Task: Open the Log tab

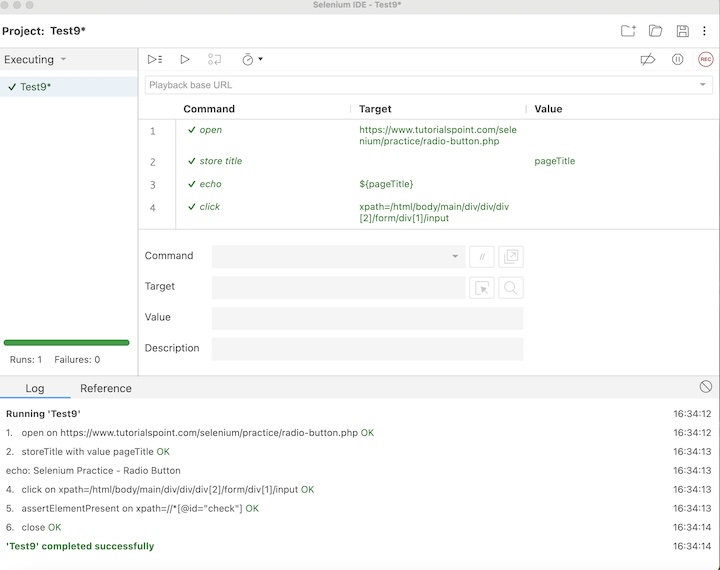Action: 35,389
